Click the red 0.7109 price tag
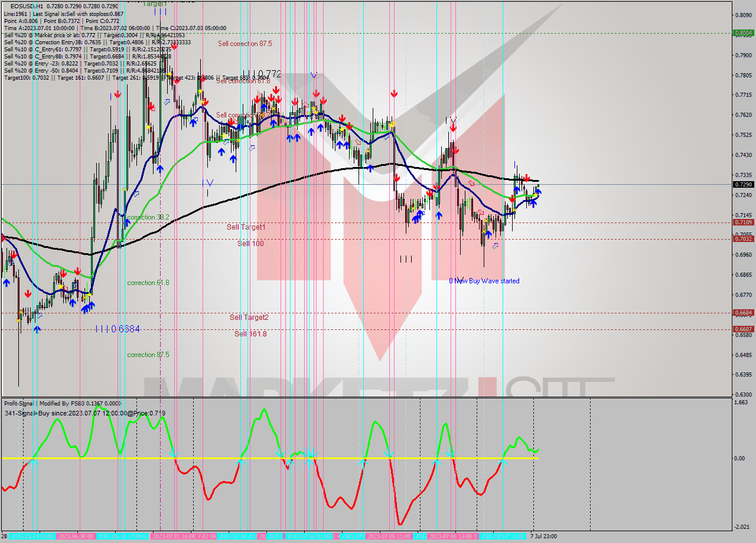The height and width of the screenshot is (543, 756). [742, 223]
